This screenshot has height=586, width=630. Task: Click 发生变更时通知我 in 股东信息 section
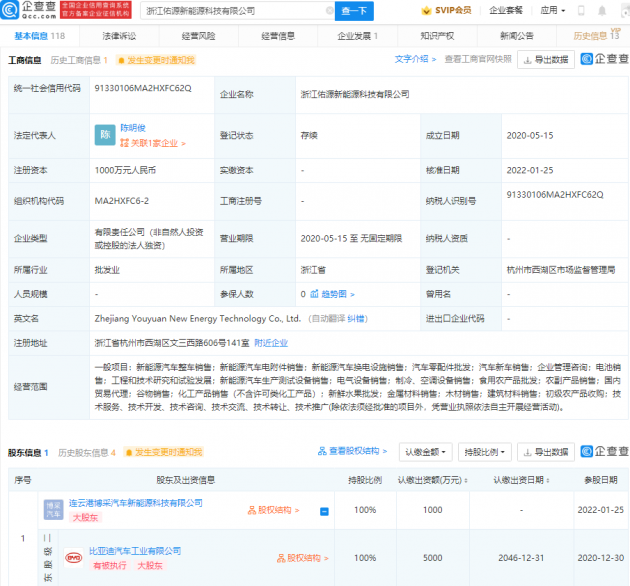click(163, 453)
